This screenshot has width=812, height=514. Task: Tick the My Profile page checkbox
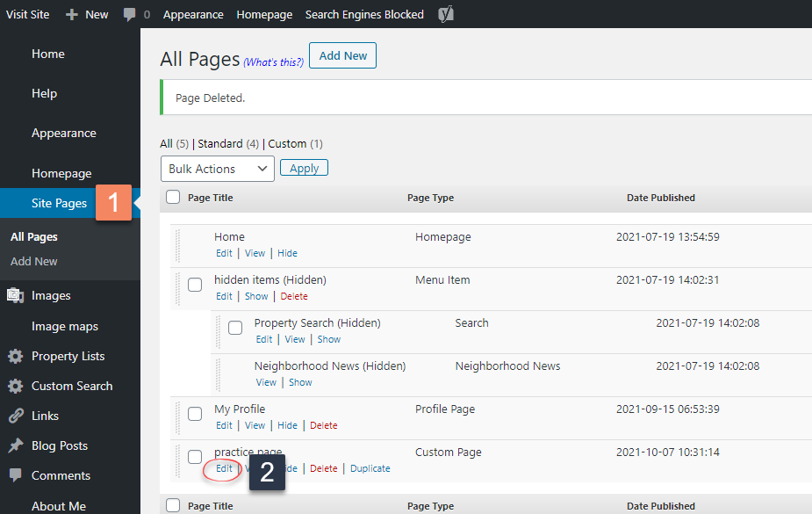pos(195,414)
